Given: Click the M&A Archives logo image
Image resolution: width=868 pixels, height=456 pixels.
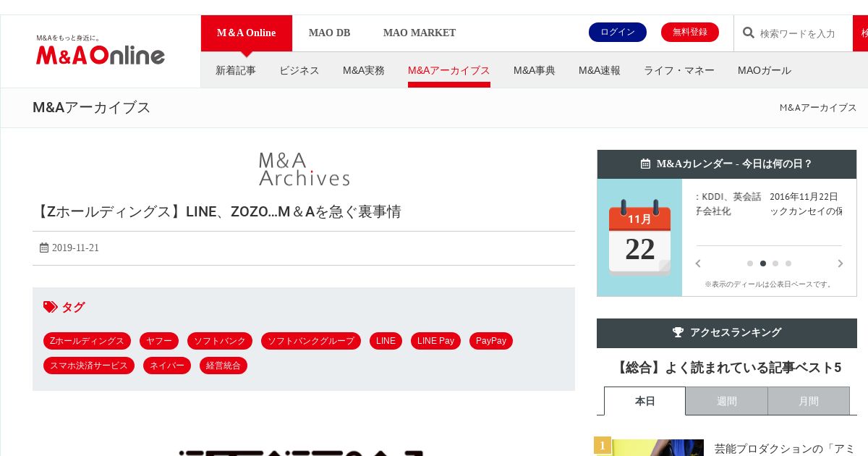Looking at the screenshot, I should point(304,169).
